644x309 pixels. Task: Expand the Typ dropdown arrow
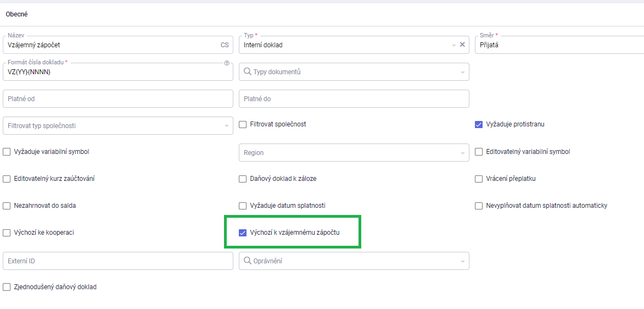coord(453,45)
